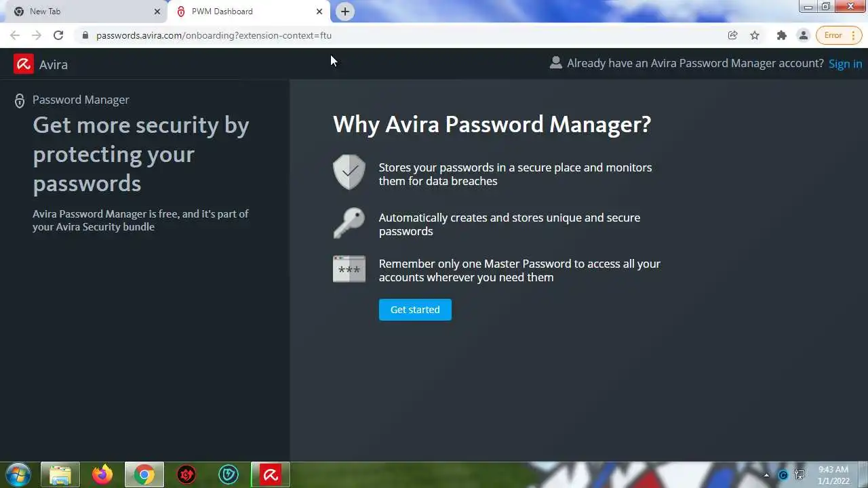Share this page from address bar
Screen dimensions: 868x488
(732, 35)
